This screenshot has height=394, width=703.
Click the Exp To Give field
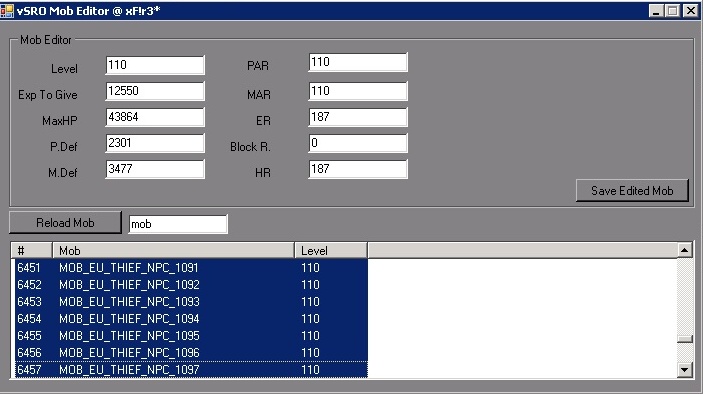[x=155, y=91]
